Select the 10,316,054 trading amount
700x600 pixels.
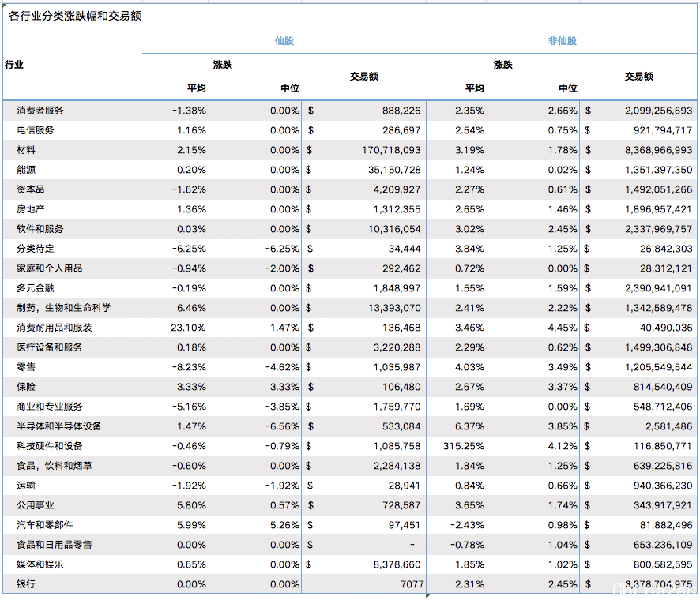coord(394,229)
